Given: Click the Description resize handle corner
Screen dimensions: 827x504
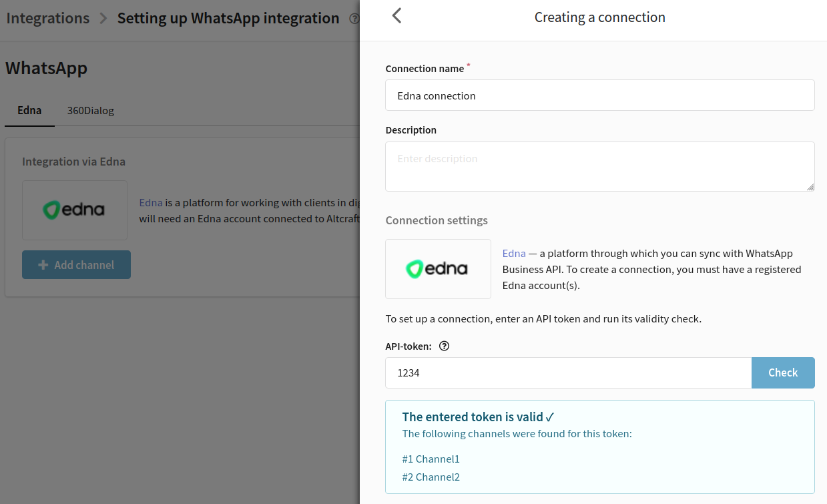Looking at the screenshot, I should pyautogui.click(x=810, y=187).
